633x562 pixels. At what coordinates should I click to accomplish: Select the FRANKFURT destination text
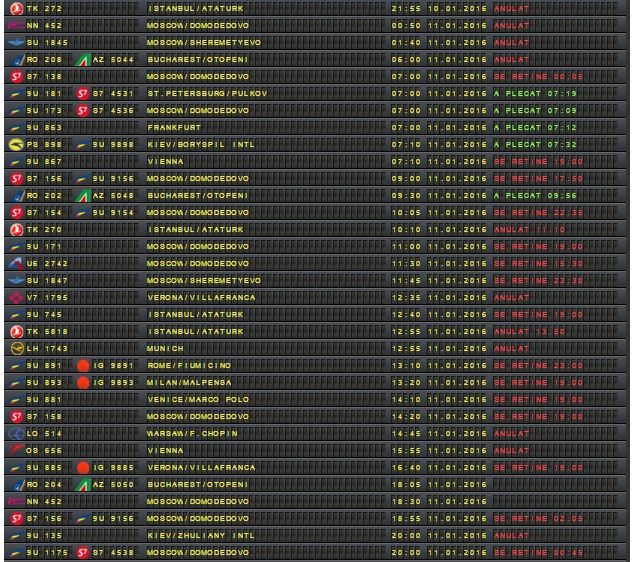pos(174,128)
